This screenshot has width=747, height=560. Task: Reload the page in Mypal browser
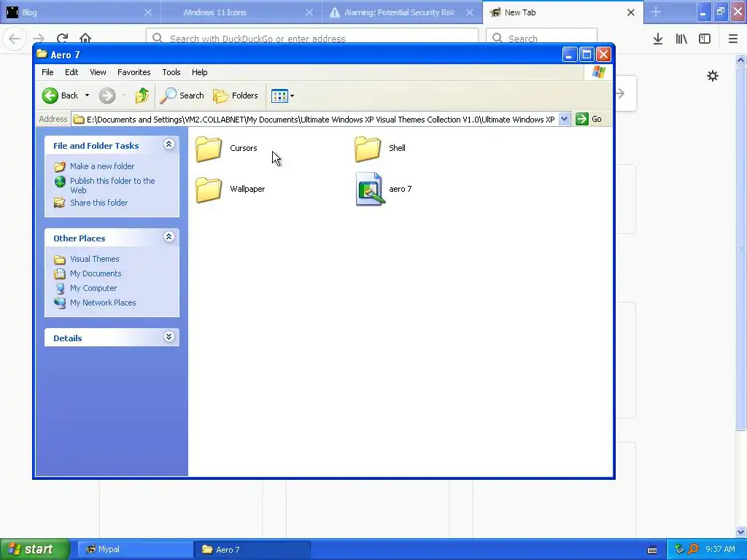click(63, 38)
